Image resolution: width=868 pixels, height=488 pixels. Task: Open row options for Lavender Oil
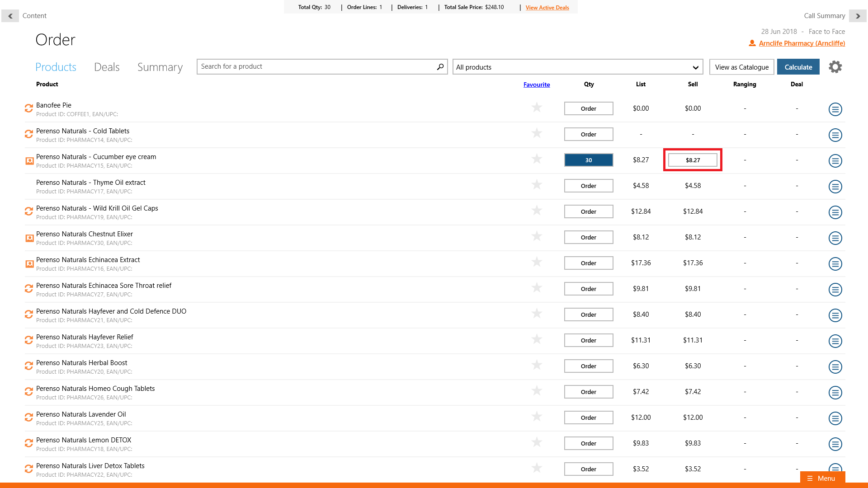tap(835, 418)
